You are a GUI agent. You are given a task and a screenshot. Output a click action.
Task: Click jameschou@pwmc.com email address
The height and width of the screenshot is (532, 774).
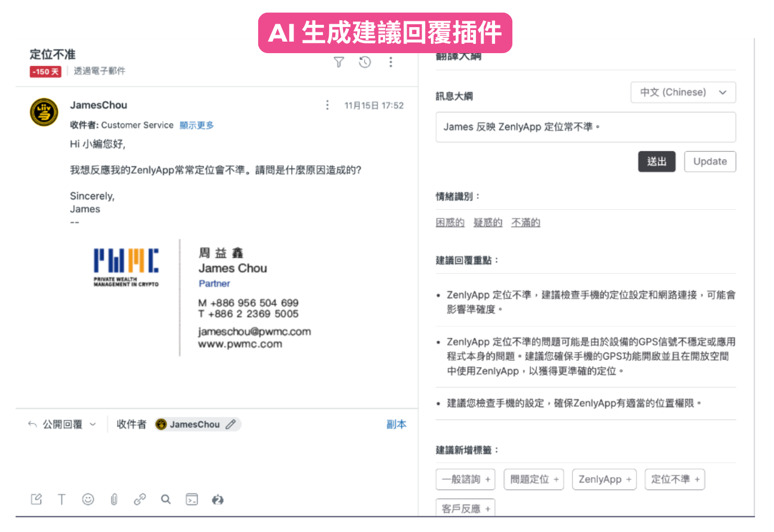point(254,332)
